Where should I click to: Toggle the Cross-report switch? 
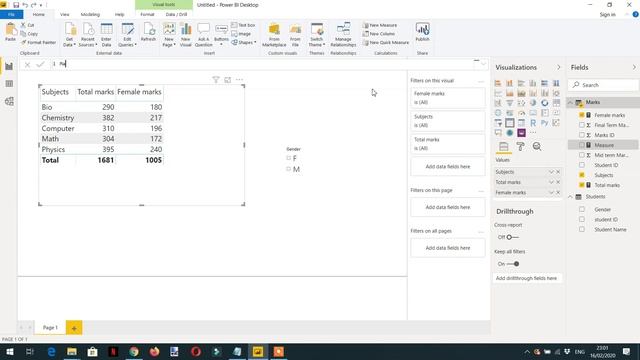(513, 237)
